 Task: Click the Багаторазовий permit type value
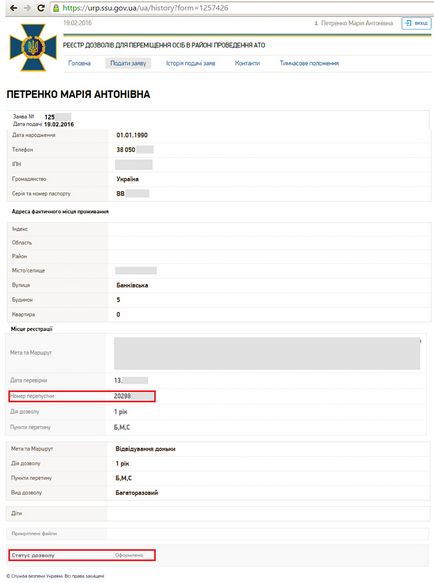(x=137, y=493)
